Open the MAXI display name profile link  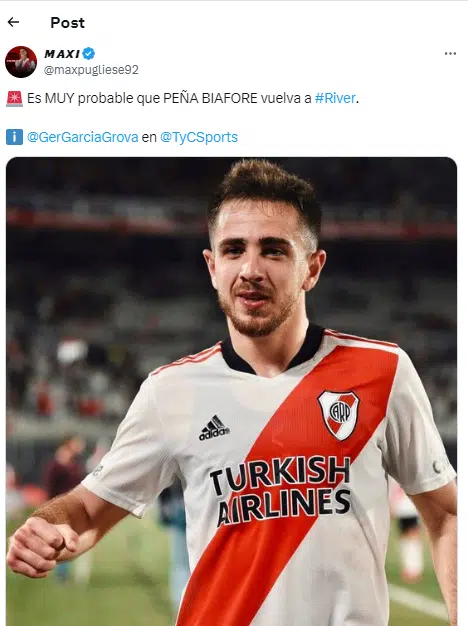tap(62, 53)
